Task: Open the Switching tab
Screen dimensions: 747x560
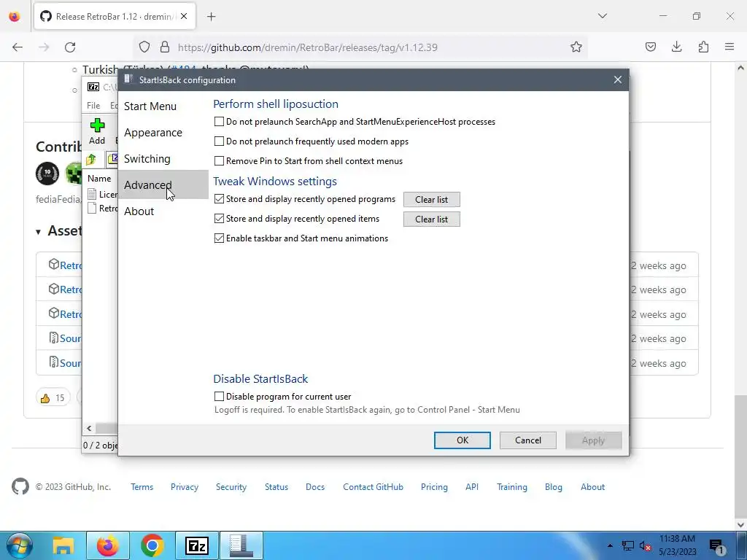Action: click(x=147, y=158)
